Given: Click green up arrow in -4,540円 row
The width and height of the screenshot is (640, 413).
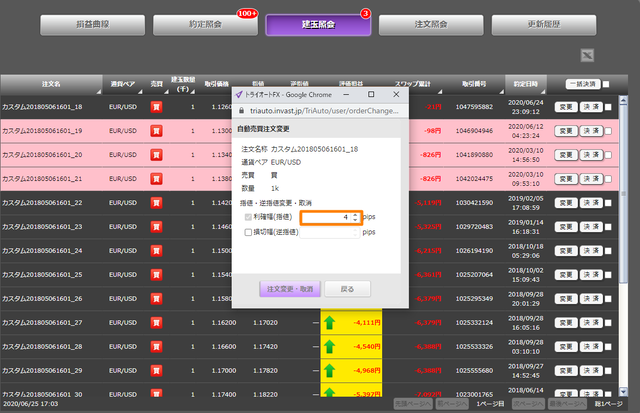Looking at the screenshot, I should tap(329, 347).
